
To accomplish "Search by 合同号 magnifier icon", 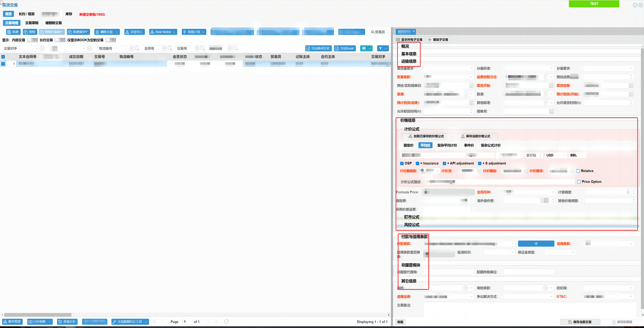I will (x=170, y=48).
